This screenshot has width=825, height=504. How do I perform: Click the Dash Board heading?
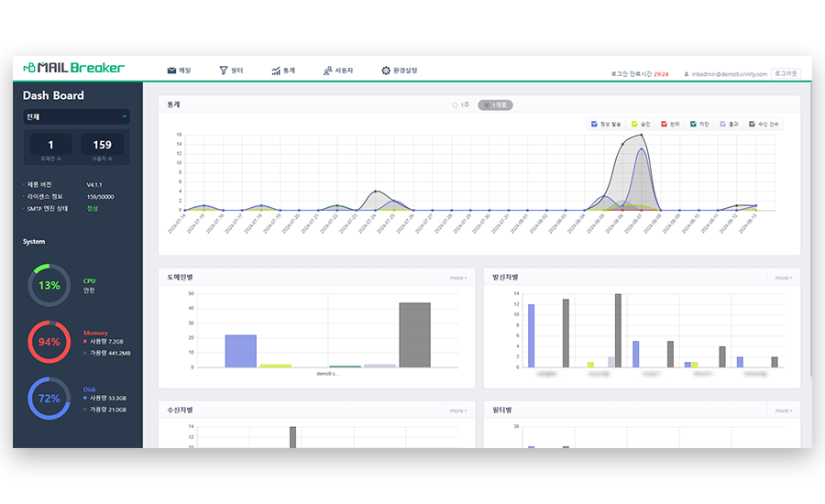[x=53, y=95]
